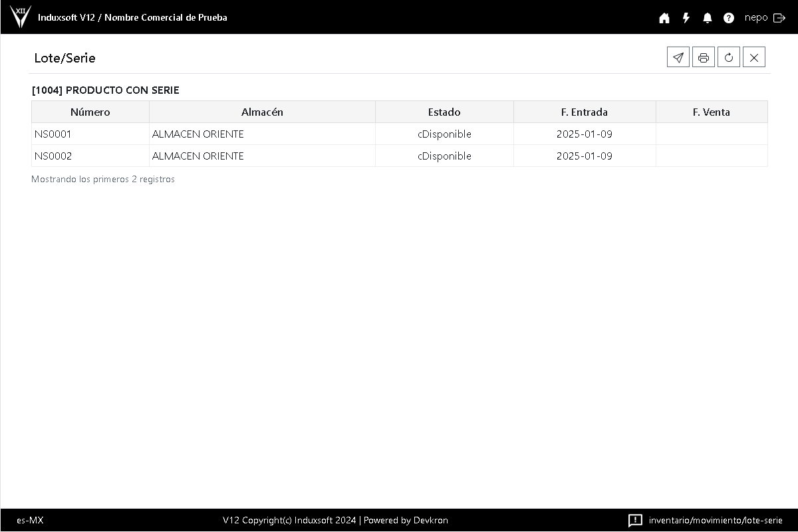
Task: Close the Lote/Serie view
Action: pyautogui.click(x=754, y=58)
